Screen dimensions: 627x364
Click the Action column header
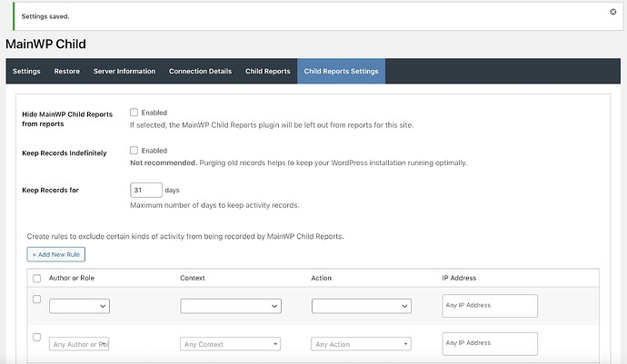point(321,278)
